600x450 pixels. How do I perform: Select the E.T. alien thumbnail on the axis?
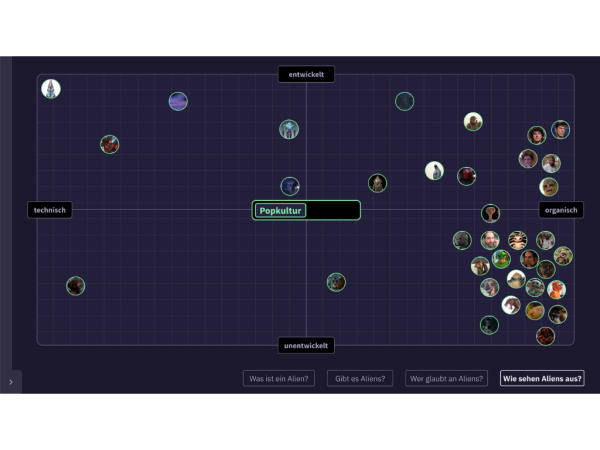pyautogui.click(x=491, y=213)
